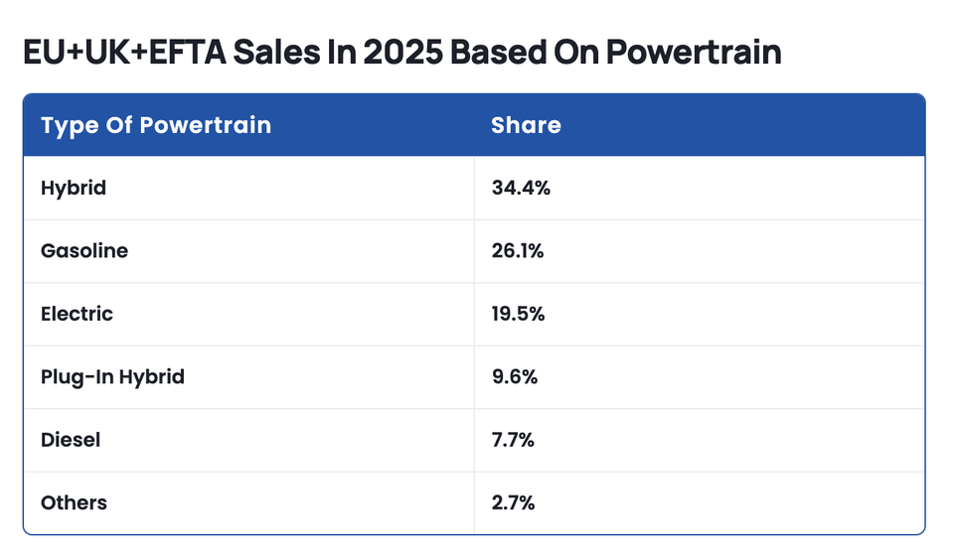Select the 34.4% share value
Image resolution: width=954 pixels, height=560 pixels.
pyautogui.click(x=521, y=188)
